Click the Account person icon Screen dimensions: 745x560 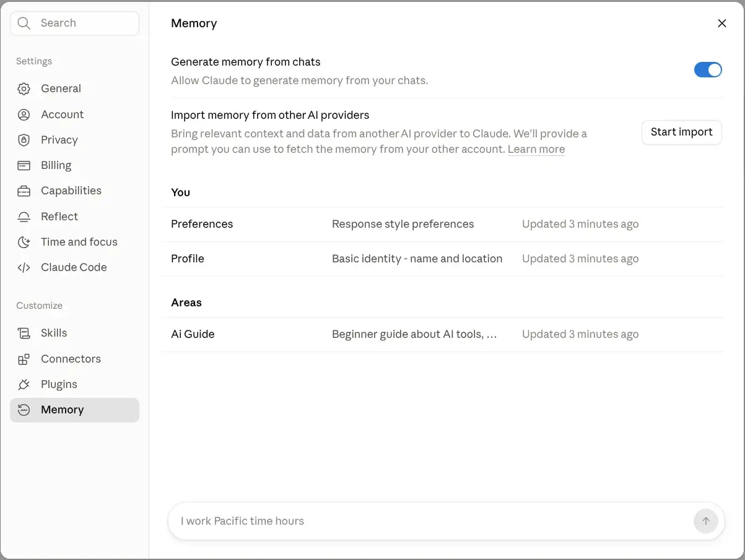(24, 114)
